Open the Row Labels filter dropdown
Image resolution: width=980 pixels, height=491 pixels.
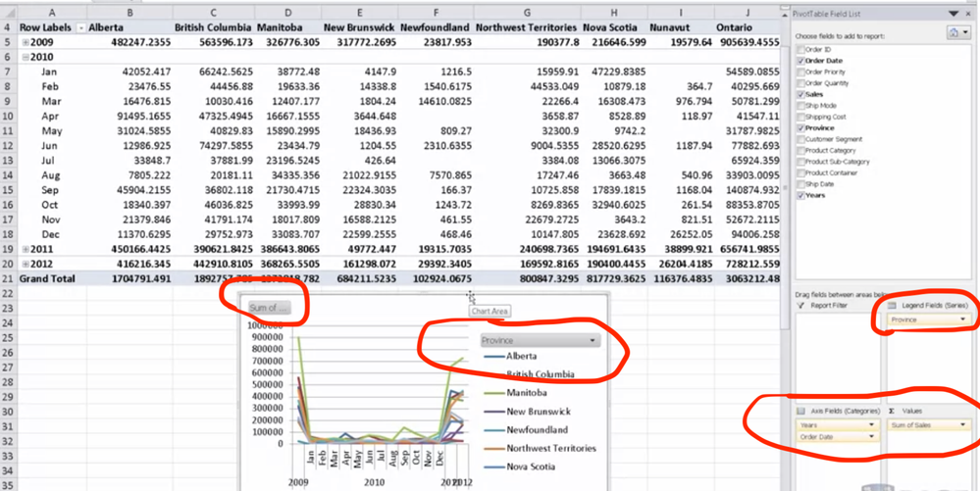click(80, 28)
